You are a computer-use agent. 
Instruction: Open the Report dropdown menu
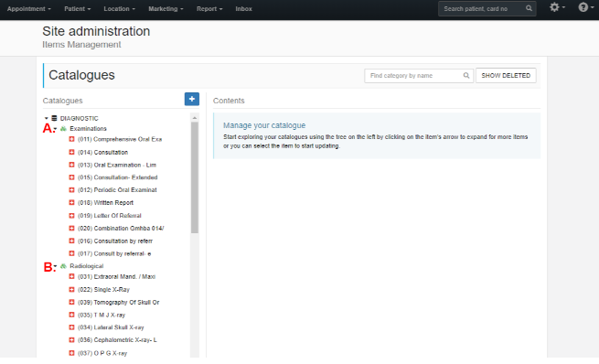pos(209,9)
